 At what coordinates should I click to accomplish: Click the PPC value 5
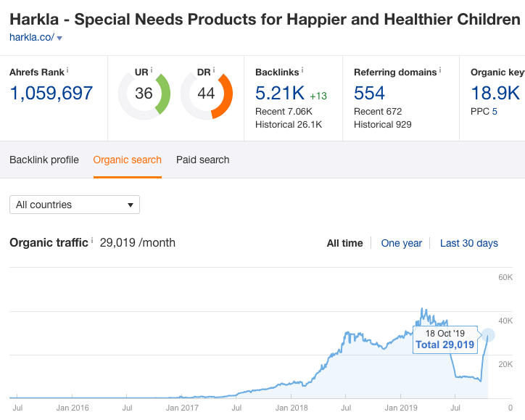[x=495, y=112]
